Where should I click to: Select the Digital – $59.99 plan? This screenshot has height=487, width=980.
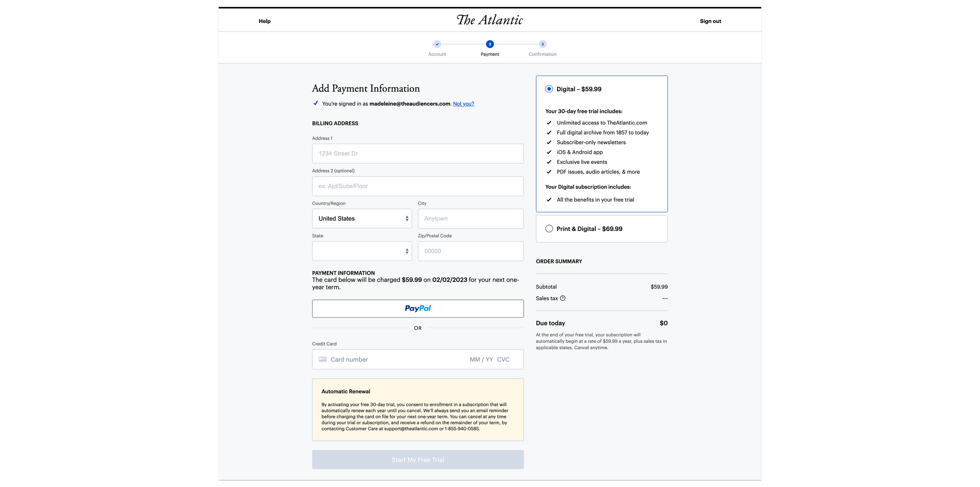point(549,89)
